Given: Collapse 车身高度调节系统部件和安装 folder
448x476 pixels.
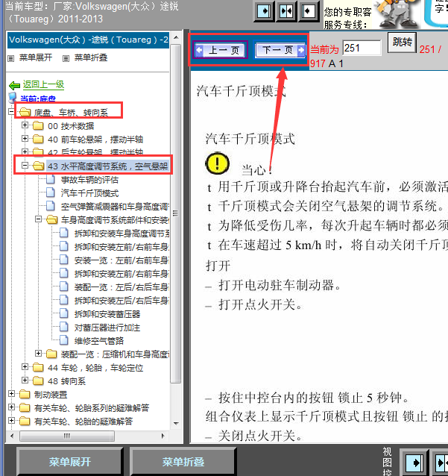Looking at the screenshot, I should [38, 219].
